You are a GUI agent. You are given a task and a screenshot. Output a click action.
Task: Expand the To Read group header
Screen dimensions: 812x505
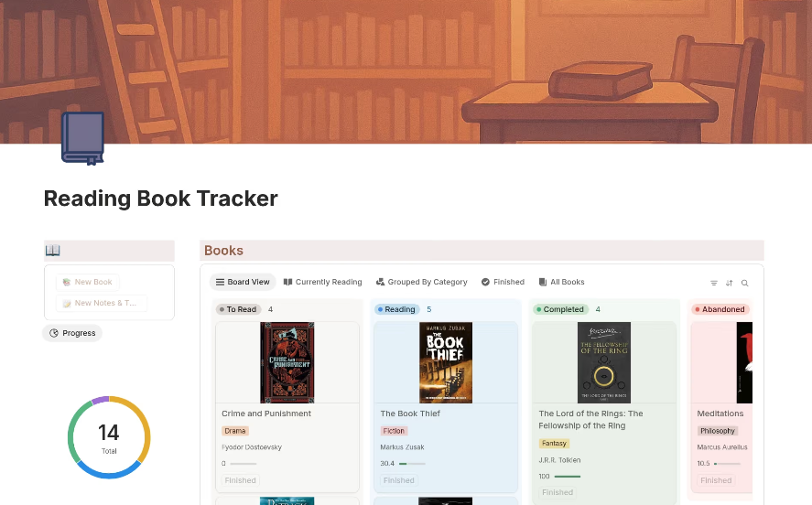241,309
